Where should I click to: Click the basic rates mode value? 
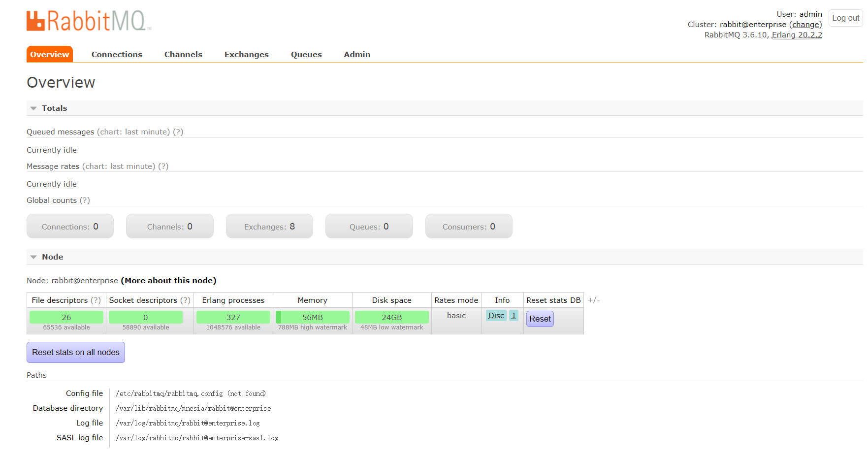click(x=456, y=316)
